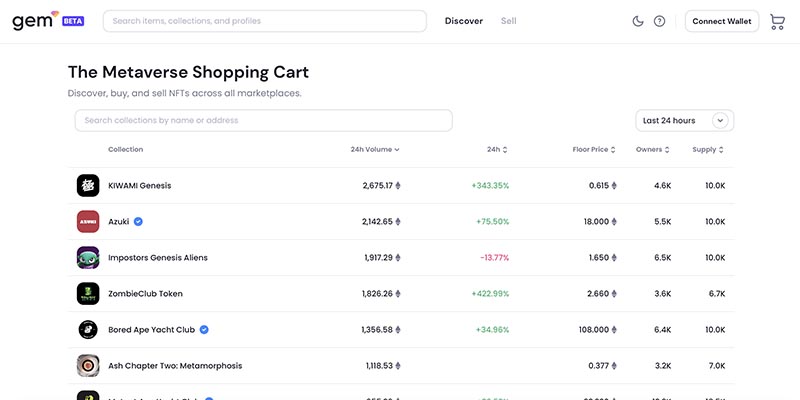
Task: Click ETH icon next to 0.377 floor price
Action: pos(614,366)
